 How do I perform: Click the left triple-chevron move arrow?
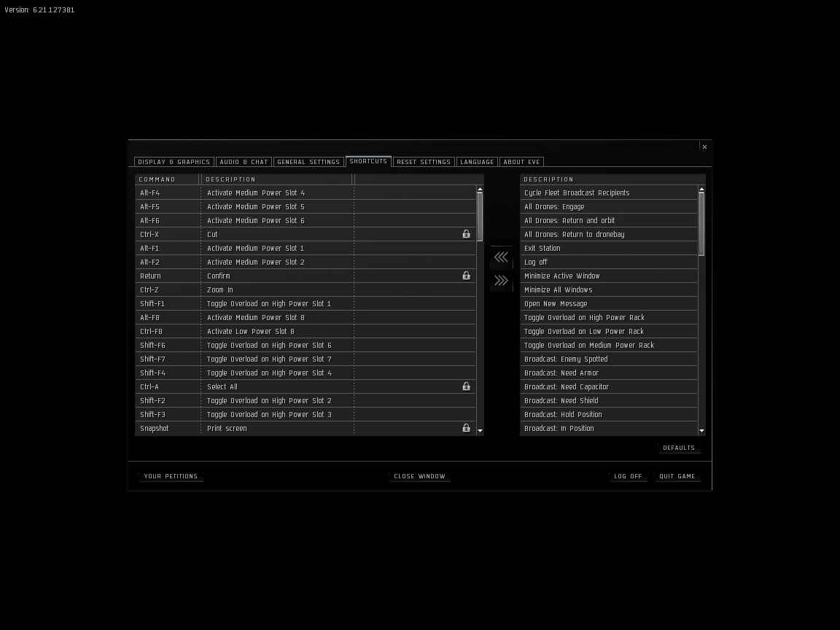point(501,257)
